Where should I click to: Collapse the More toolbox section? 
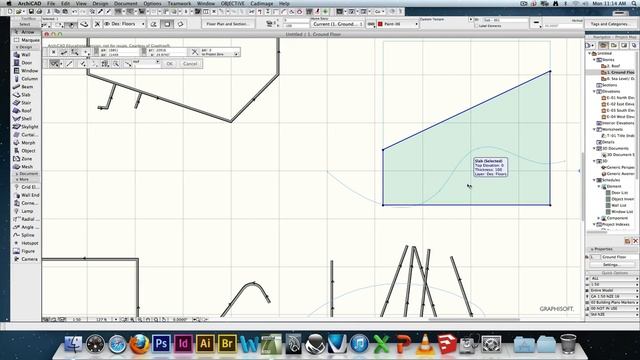17,180
